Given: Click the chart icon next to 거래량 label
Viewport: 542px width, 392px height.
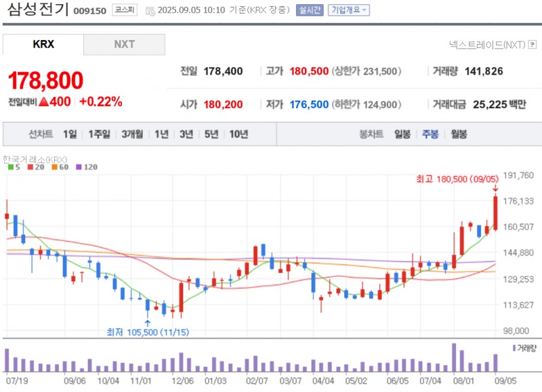Looking at the screenshot, I should (514, 347).
